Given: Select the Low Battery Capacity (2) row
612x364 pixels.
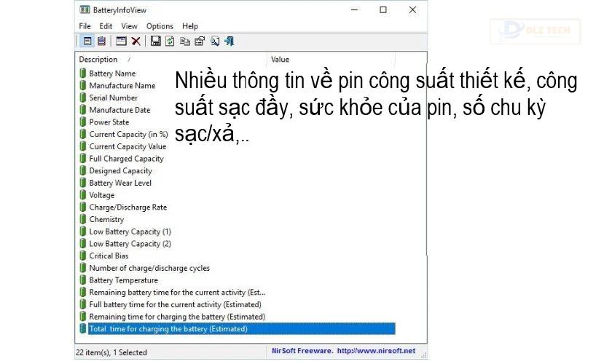Looking at the screenshot, I should pos(130,243).
